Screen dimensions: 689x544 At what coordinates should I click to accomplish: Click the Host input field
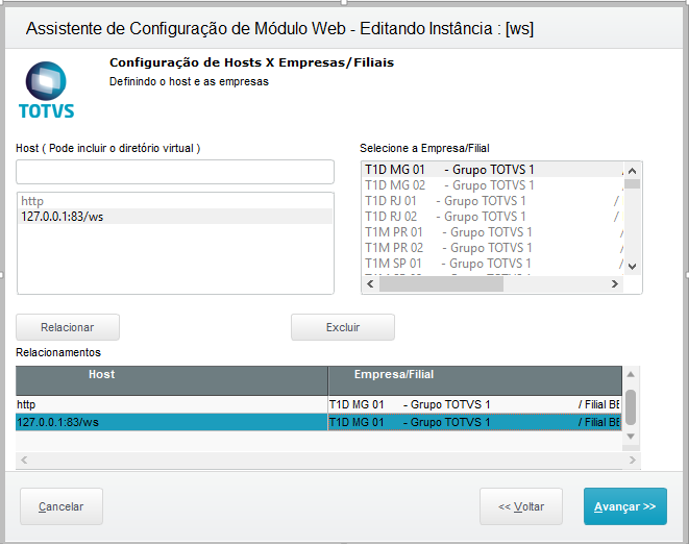[175, 172]
